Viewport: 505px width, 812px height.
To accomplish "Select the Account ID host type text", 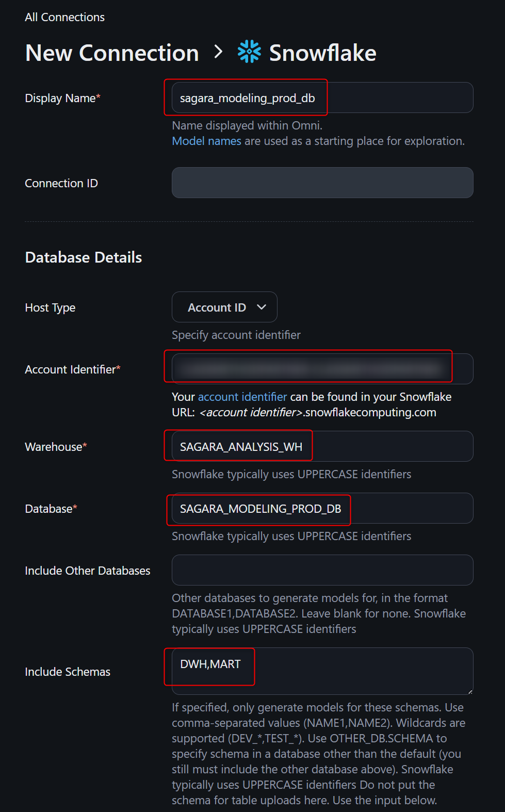I will coord(217,307).
